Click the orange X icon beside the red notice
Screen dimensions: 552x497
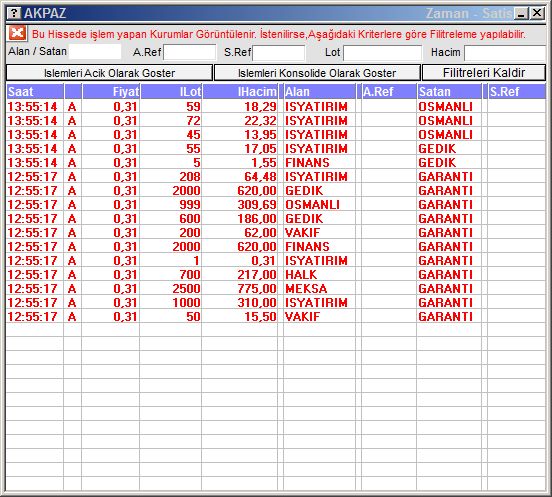click(17, 33)
